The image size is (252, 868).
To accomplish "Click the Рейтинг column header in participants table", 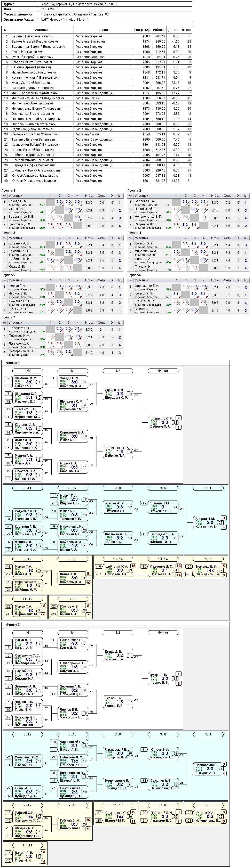I will pyautogui.click(x=159, y=30).
